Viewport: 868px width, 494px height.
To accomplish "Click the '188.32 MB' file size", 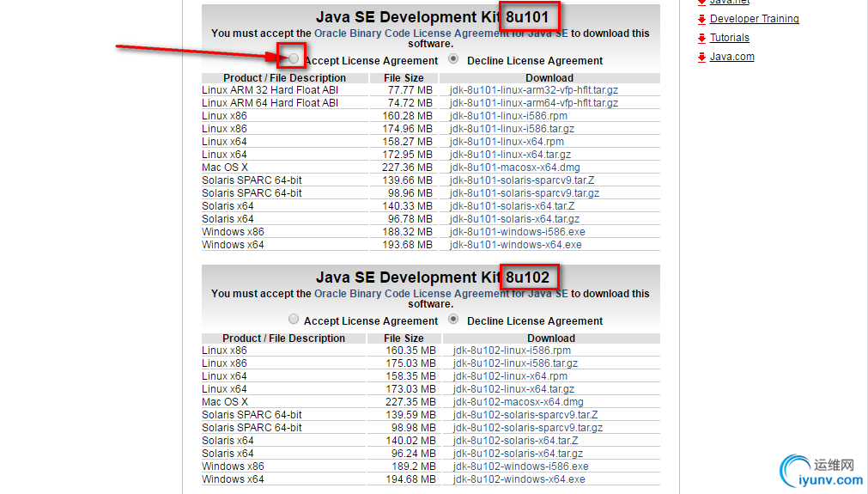I will [x=407, y=231].
